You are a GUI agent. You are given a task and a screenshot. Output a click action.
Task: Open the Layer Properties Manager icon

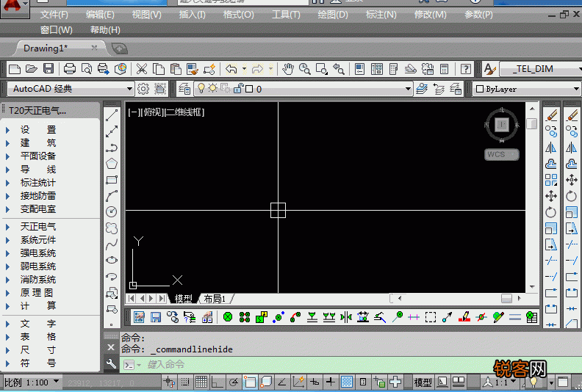point(184,89)
